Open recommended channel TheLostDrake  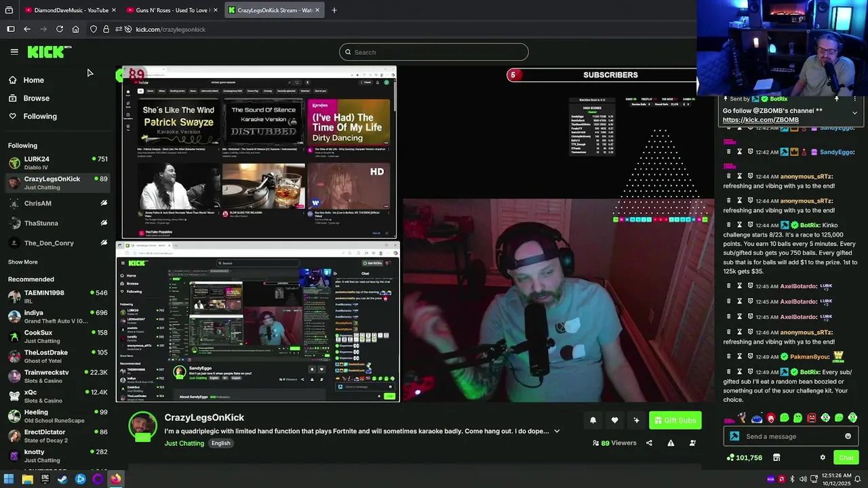pos(58,356)
